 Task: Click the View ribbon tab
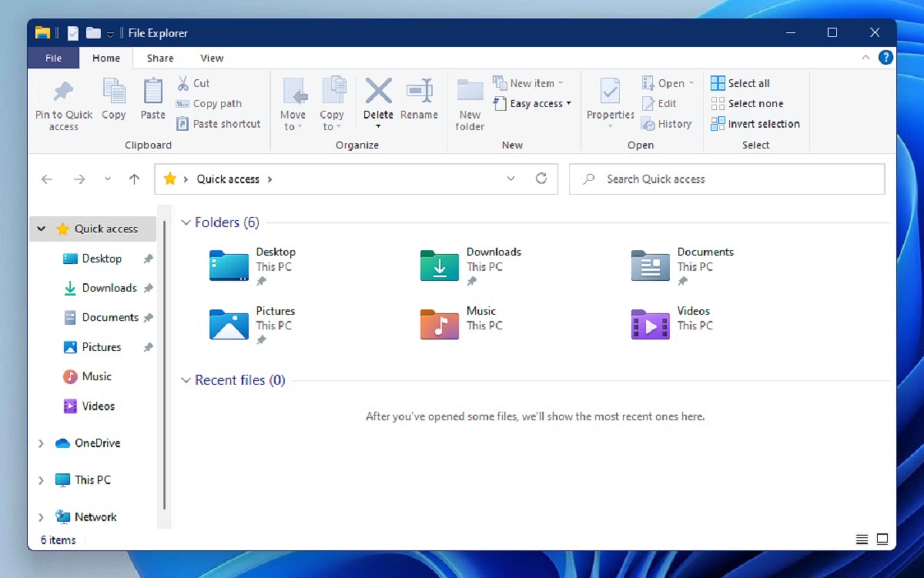tap(211, 58)
